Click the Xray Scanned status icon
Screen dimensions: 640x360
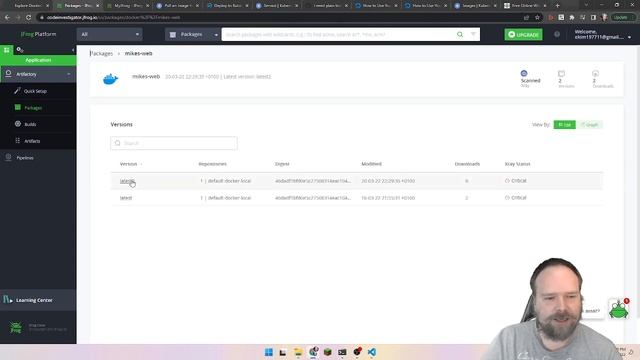[524, 73]
